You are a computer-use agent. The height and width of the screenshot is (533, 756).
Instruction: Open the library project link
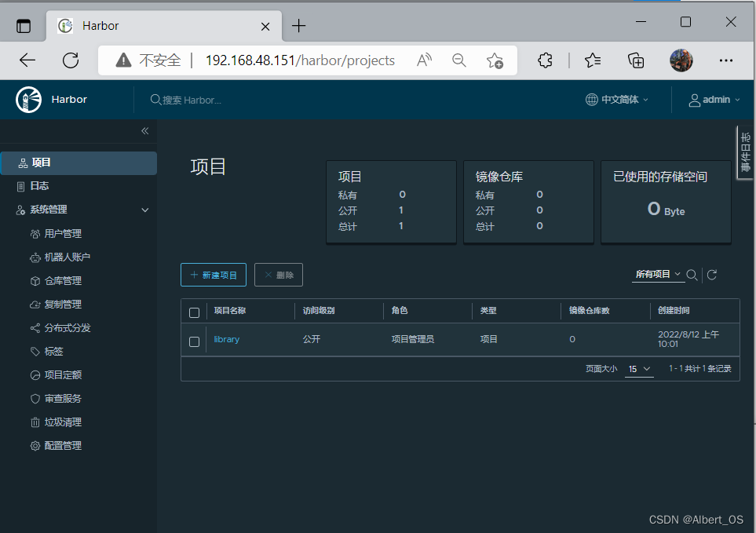coord(227,339)
